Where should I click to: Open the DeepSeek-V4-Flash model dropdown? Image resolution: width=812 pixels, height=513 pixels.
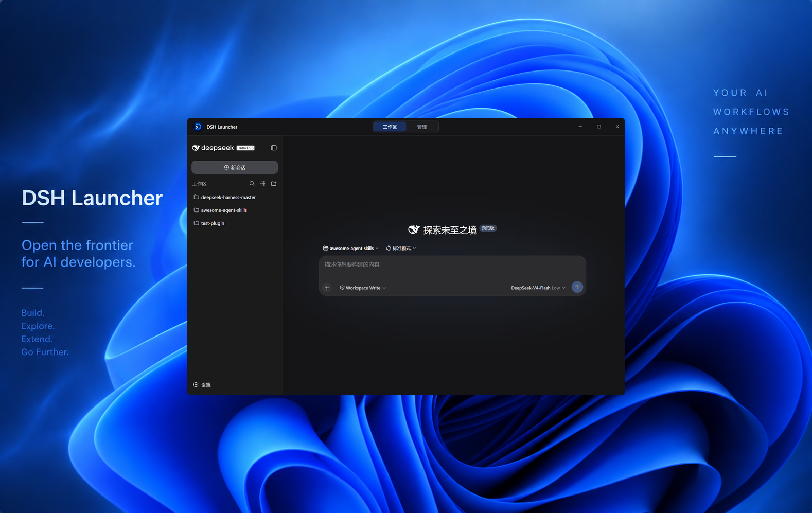click(538, 288)
